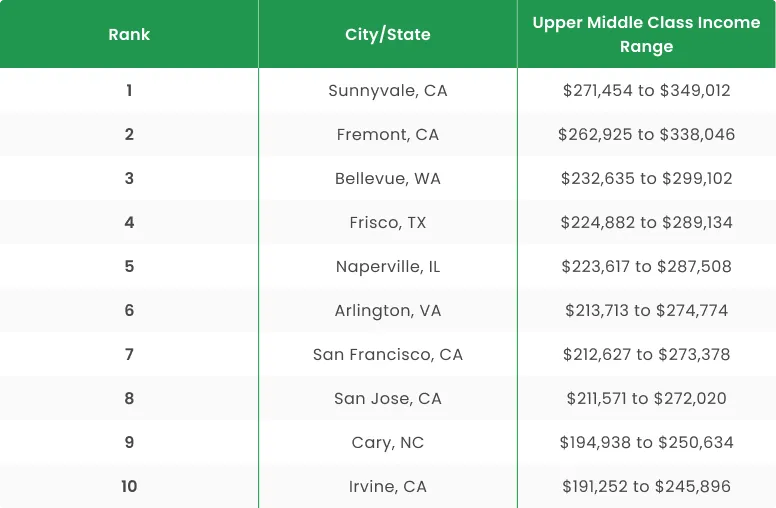This screenshot has width=776, height=508.
Task: Select the San Francisco, CA cell
Action: [x=388, y=354]
